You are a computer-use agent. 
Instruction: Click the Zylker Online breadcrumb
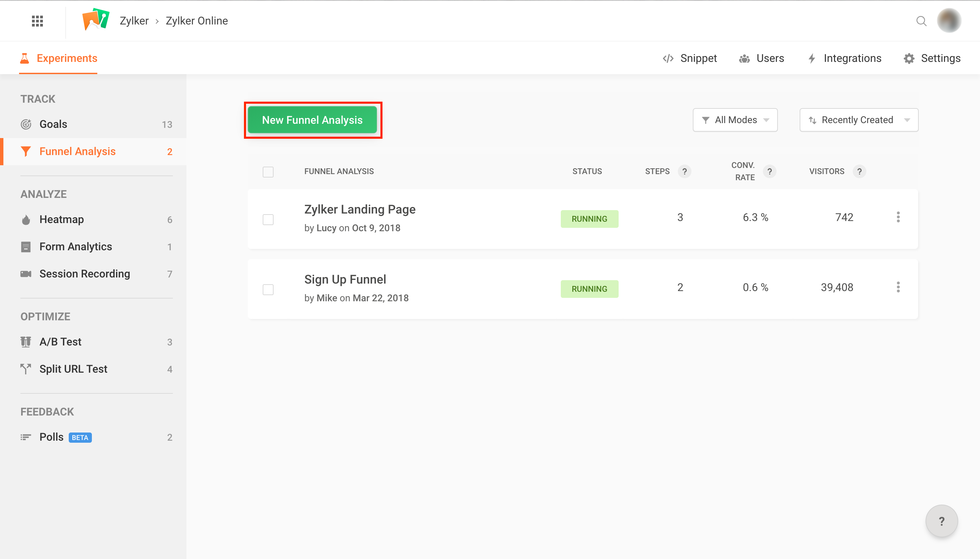click(197, 21)
